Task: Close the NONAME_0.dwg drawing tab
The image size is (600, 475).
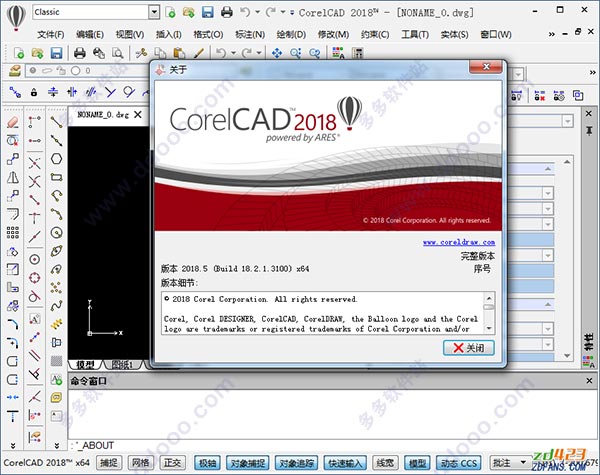Action: point(138,114)
